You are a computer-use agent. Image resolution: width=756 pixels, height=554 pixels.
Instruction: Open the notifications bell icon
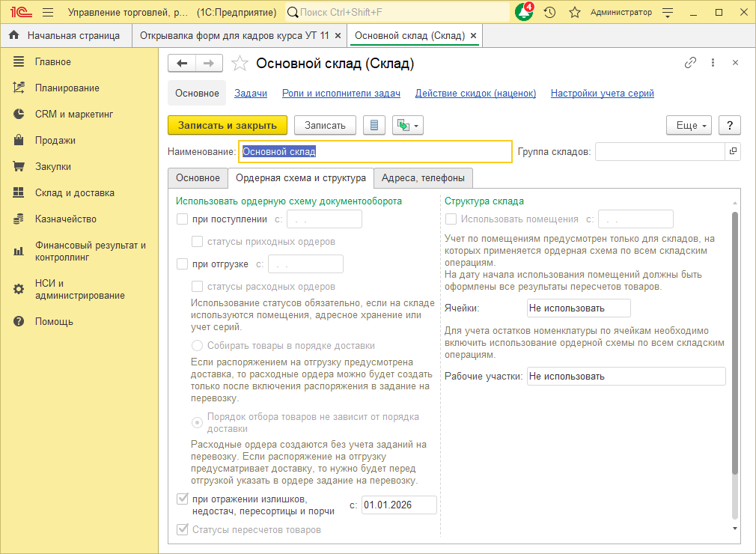(524, 12)
